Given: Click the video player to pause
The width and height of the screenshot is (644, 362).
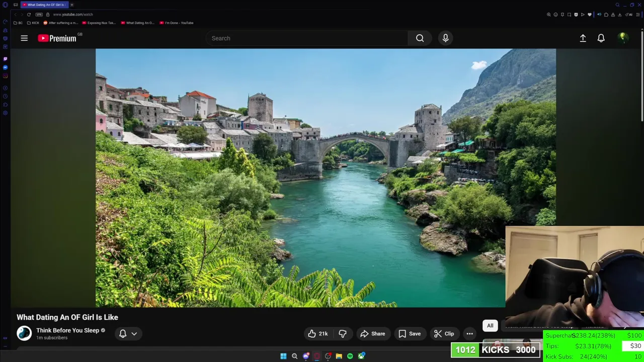Looking at the screenshot, I should (x=326, y=178).
